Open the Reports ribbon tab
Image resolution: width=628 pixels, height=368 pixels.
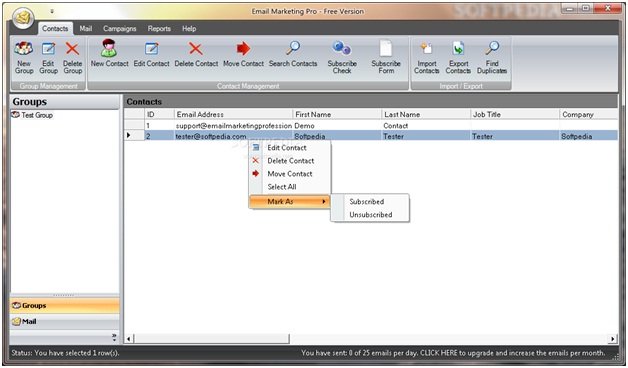[159, 28]
